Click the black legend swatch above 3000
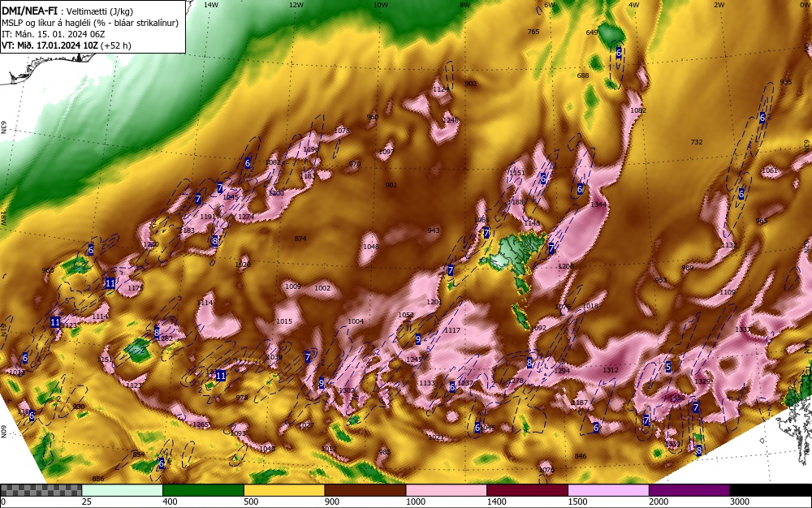 click(x=771, y=490)
